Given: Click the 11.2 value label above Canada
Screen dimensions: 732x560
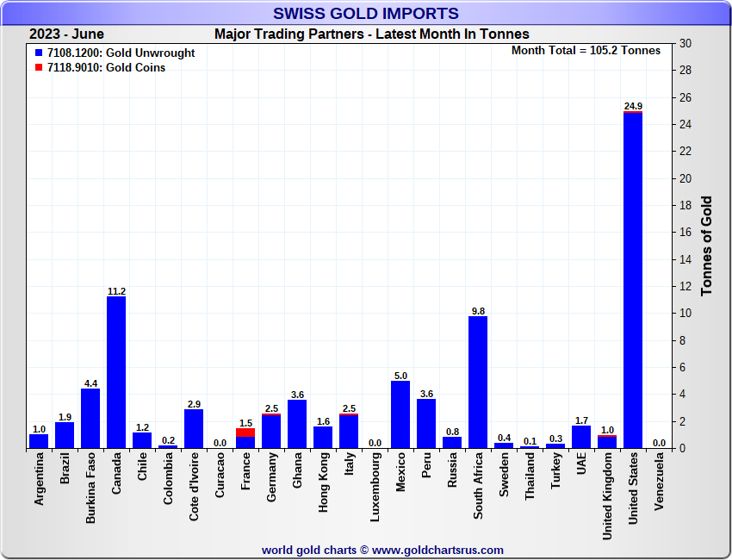Looking at the screenshot, I should pos(116,291).
